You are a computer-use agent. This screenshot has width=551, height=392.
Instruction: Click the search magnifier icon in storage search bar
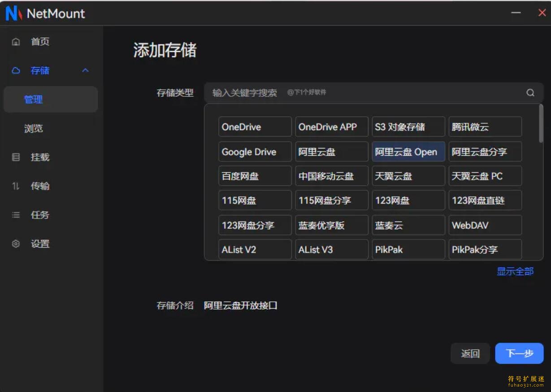pyautogui.click(x=530, y=92)
